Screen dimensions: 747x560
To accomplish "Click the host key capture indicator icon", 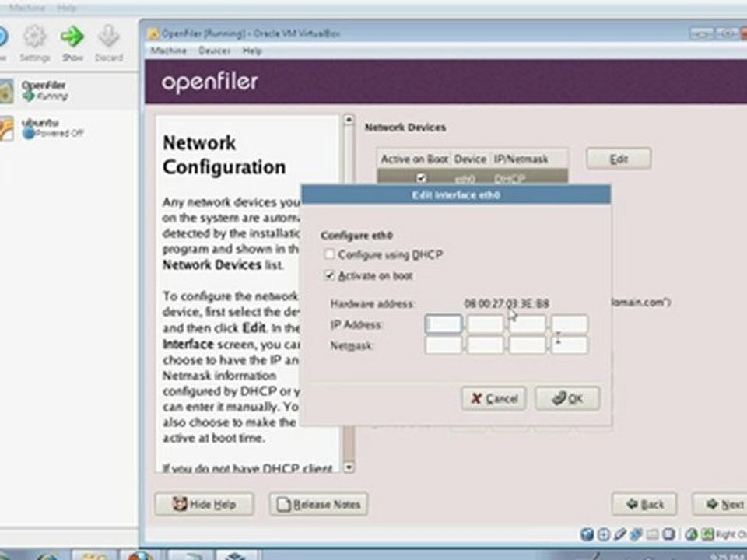I will click(708, 534).
